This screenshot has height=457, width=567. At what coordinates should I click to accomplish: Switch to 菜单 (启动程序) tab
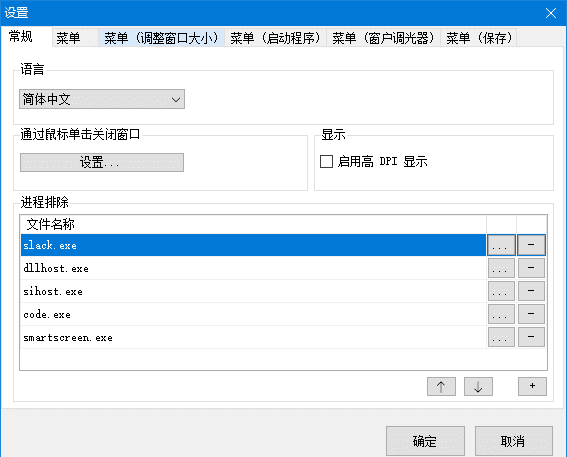(x=275, y=38)
